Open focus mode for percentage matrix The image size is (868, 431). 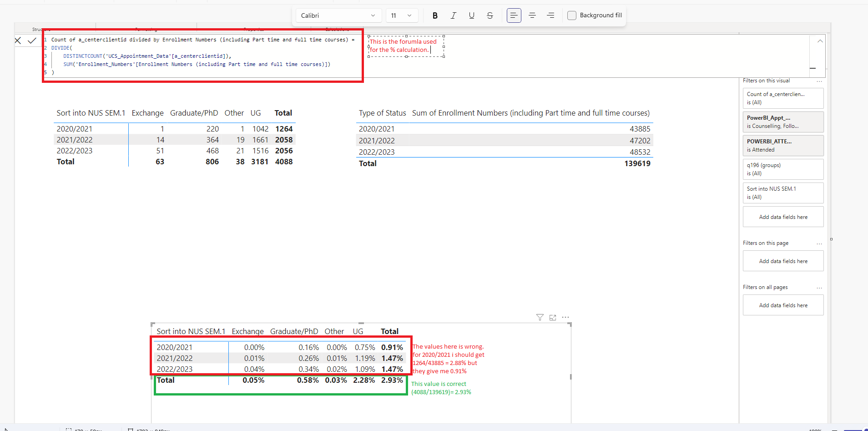[x=553, y=317]
